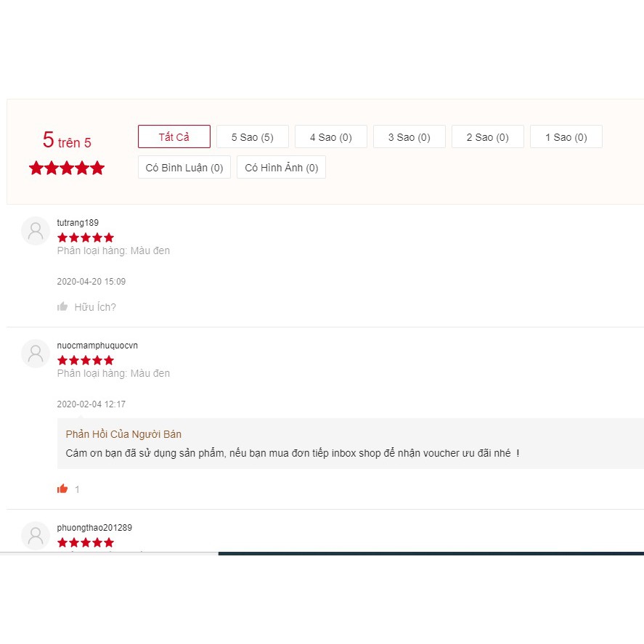This screenshot has height=644, width=644.
Task: Filter reviews by "5 Sao (5)"
Action: [x=253, y=137]
